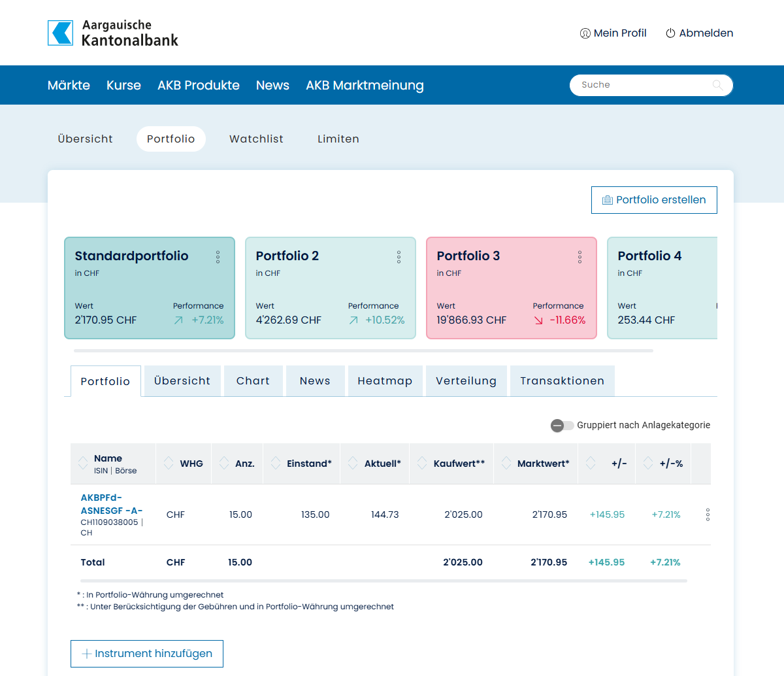The image size is (784, 676).
Task: Open the Heatmap tab
Action: point(385,380)
